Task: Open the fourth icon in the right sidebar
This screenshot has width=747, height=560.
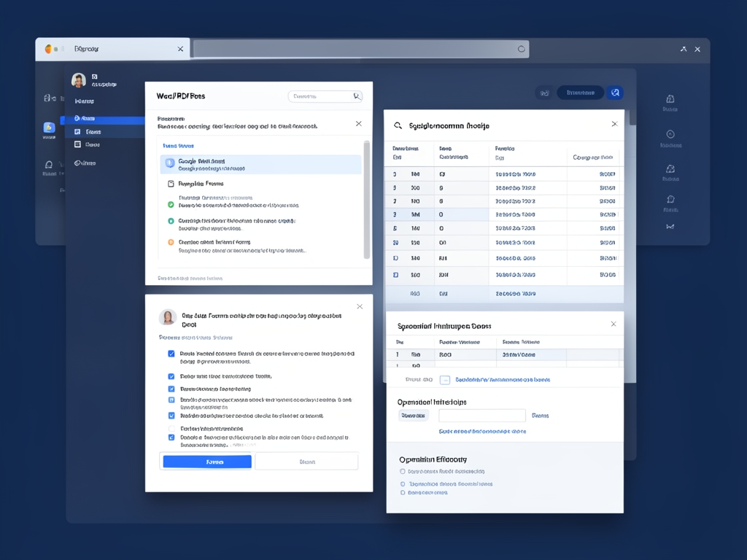Action: point(670,199)
